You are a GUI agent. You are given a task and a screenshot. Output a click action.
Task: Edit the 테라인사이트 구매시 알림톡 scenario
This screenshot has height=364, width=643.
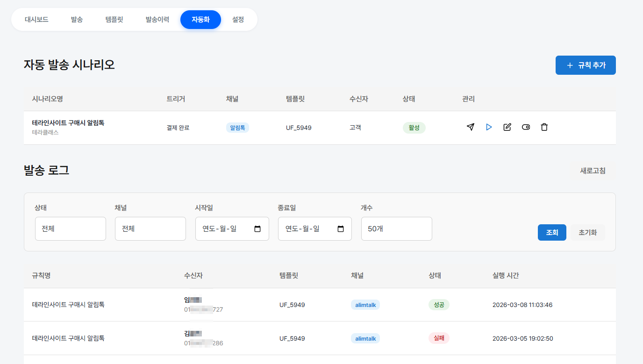pyautogui.click(x=507, y=127)
